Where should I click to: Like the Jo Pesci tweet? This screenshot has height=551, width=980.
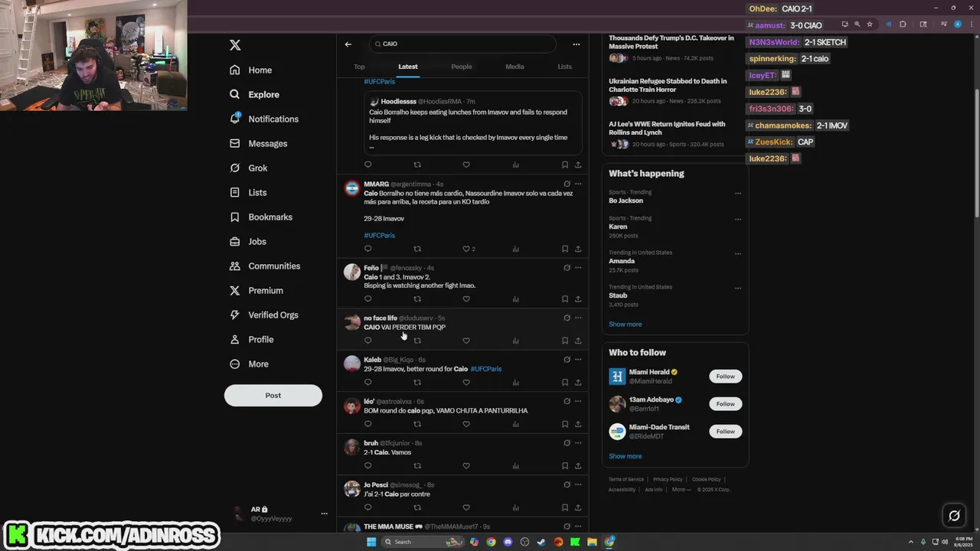pos(466,507)
